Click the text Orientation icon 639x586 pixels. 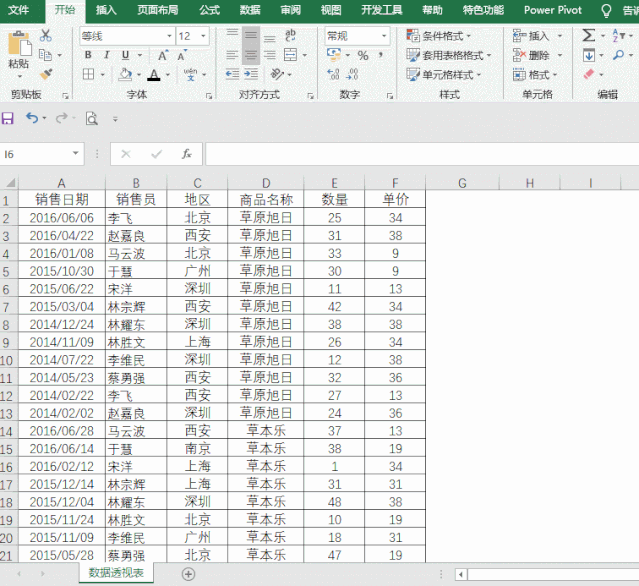click(278, 74)
